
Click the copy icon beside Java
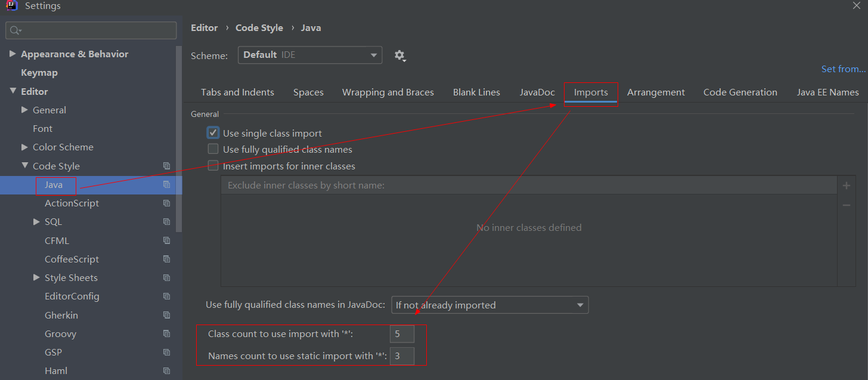(x=166, y=185)
